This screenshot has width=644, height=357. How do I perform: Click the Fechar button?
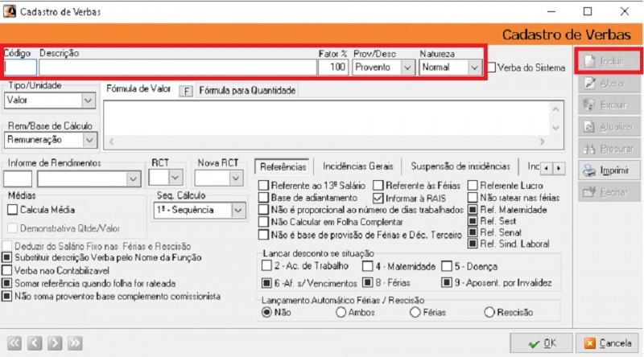[609, 192]
